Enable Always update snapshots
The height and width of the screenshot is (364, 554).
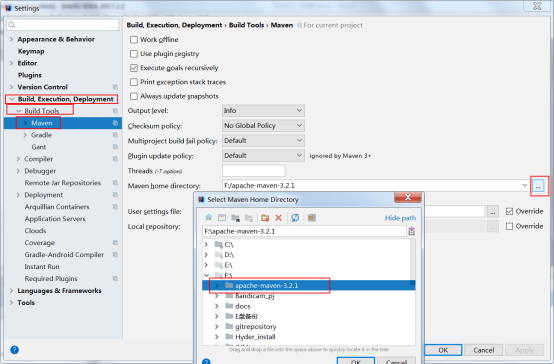[x=134, y=96]
